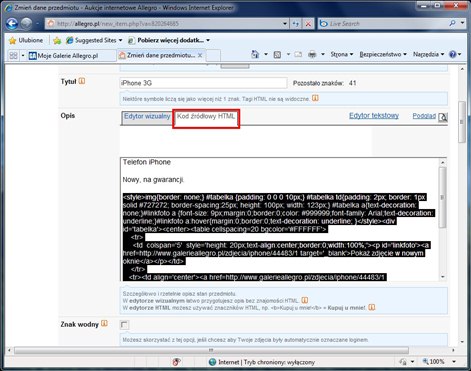
Task: Open the recent pages dropdown arrow
Action: click(37, 24)
